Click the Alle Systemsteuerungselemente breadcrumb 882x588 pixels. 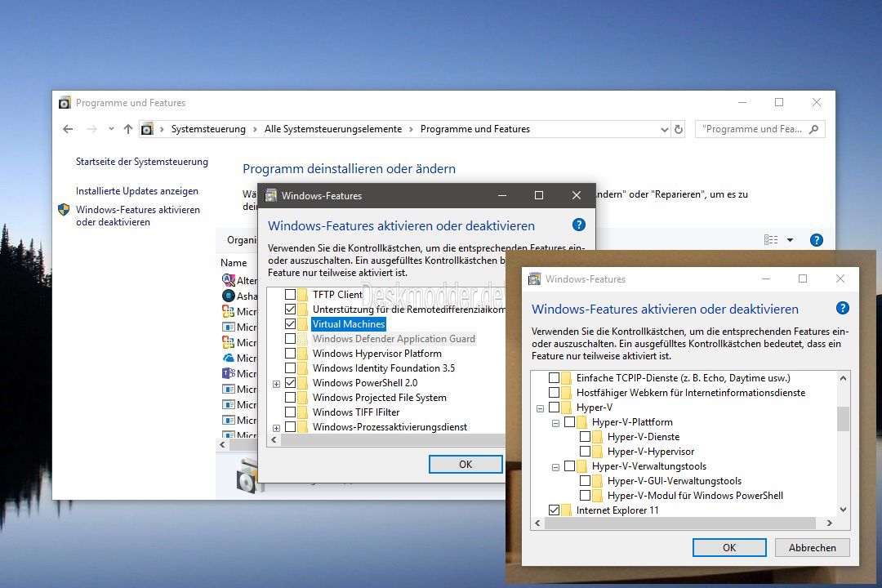click(x=333, y=129)
